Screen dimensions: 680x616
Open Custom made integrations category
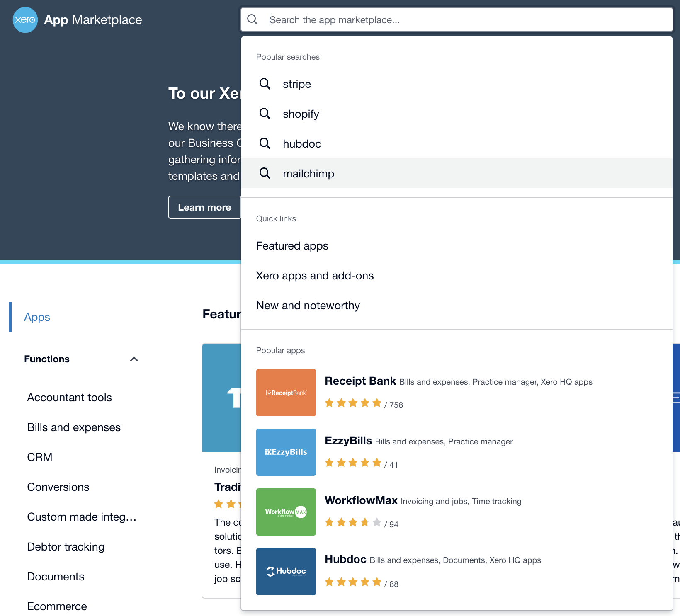coord(82,517)
